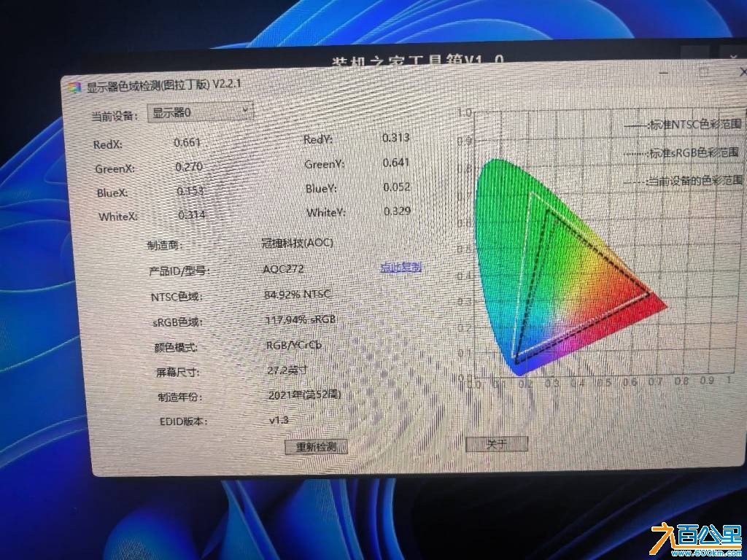Click the 2021年(第52周) manufacture date

pos(304,394)
